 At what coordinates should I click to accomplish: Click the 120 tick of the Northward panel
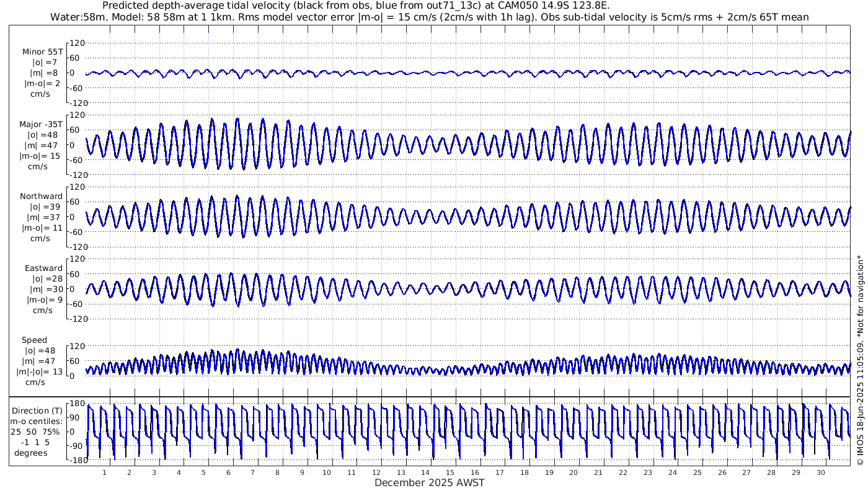click(x=76, y=187)
